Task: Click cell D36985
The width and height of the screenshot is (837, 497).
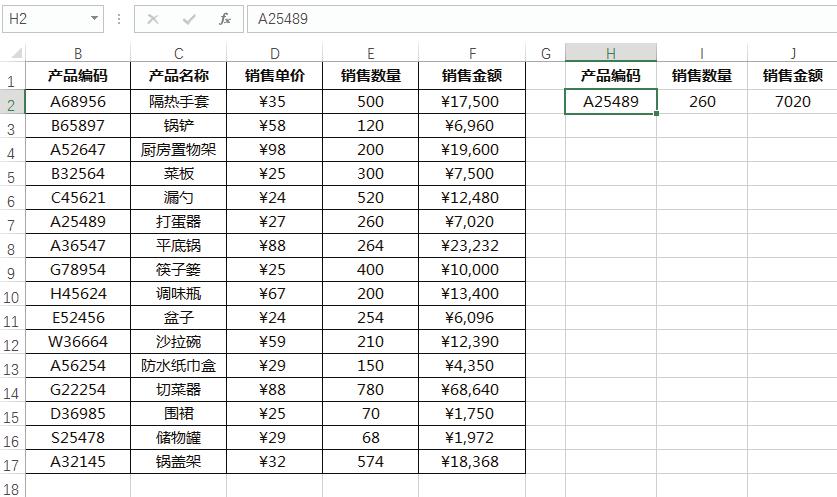Action: [78, 414]
